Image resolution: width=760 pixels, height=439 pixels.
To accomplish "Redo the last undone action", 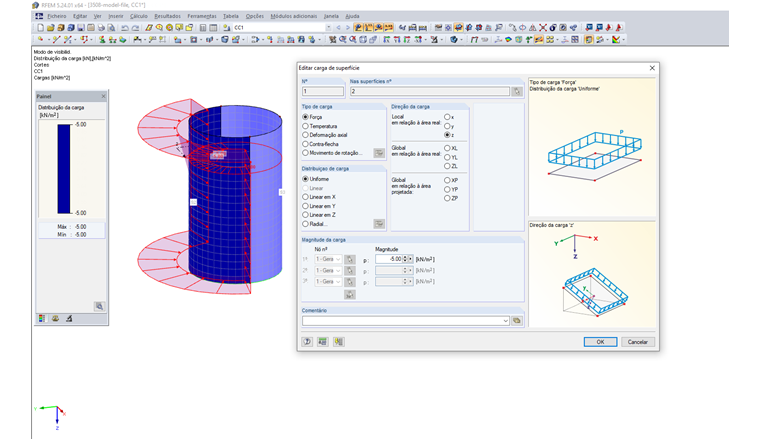I will click(x=135, y=28).
